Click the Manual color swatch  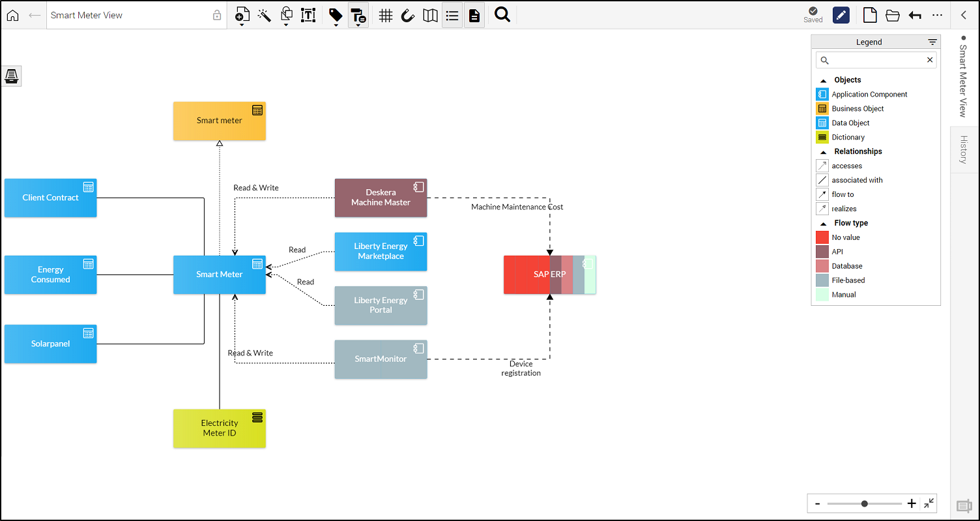click(x=822, y=295)
